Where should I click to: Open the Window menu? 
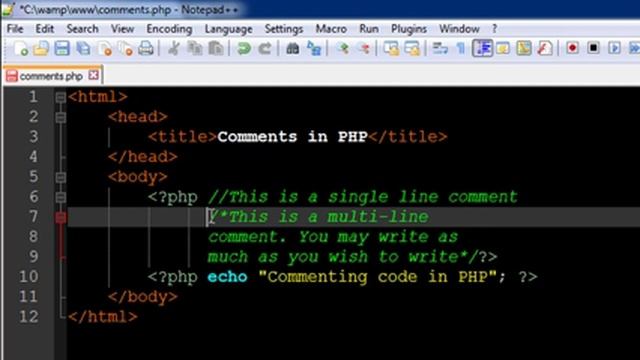coord(459,29)
